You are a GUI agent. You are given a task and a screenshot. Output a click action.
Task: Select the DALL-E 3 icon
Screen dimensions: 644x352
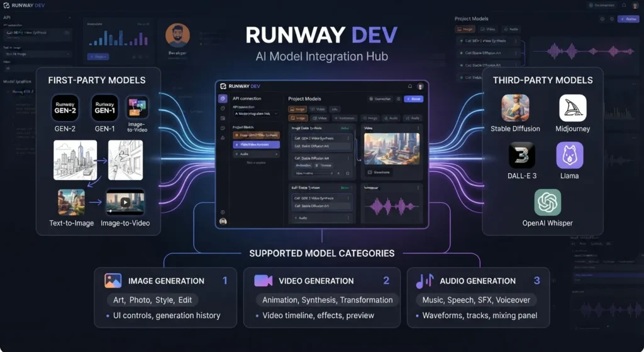[x=521, y=155]
